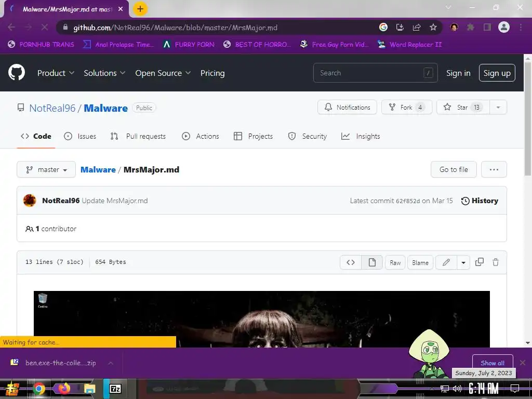Click the page vertical scrollbar thumb
Viewport: 532px width, 399px height.
click(528, 119)
